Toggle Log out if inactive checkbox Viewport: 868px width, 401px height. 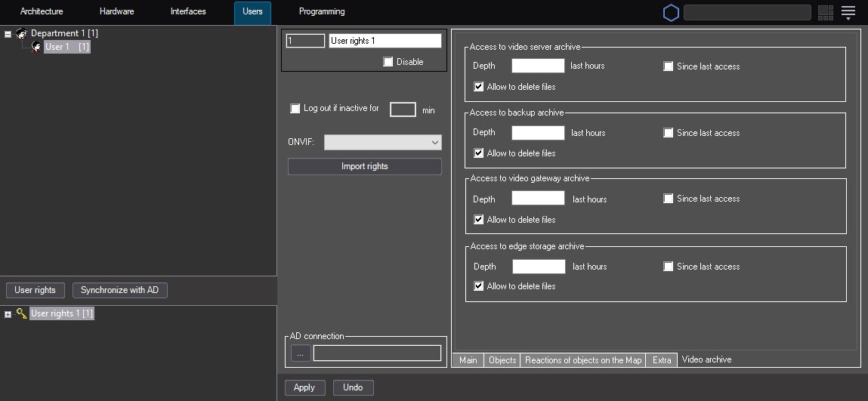(x=295, y=109)
